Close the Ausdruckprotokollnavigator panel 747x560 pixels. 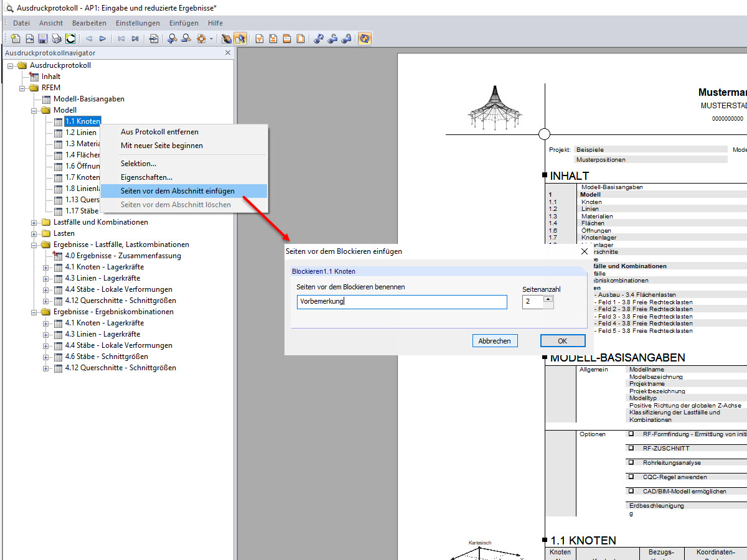[x=228, y=53]
